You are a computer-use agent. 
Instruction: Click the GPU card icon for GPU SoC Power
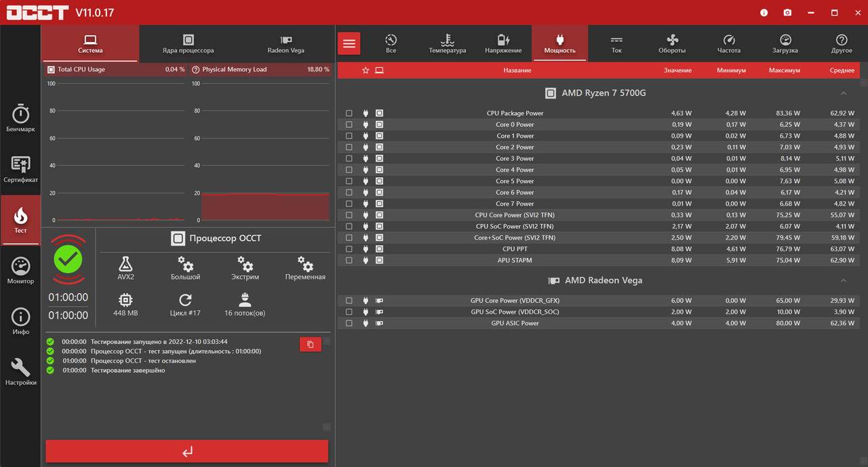[379, 312]
